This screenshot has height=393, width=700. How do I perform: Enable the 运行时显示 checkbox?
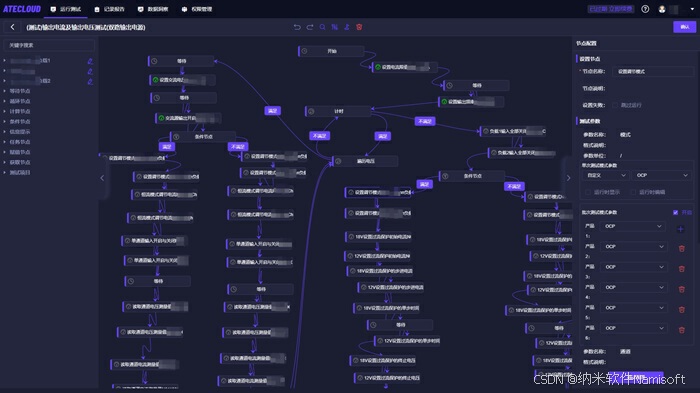[588, 192]
